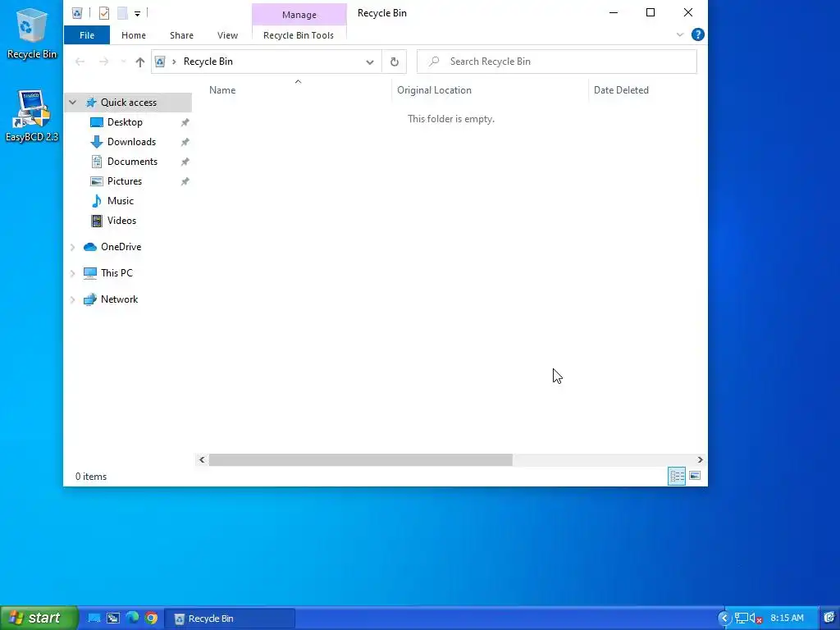Open the recent locations dropdown arrow
The height and width of the screenshot is (630, 840).
[124, 62]
